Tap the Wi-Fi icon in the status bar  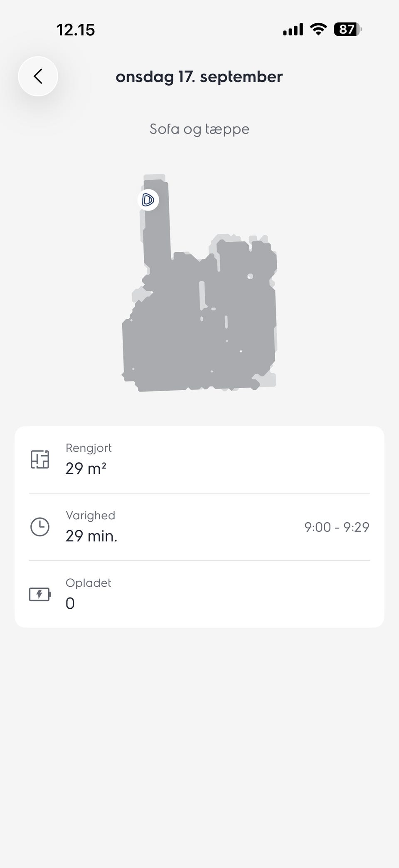[x=318, y=30]
